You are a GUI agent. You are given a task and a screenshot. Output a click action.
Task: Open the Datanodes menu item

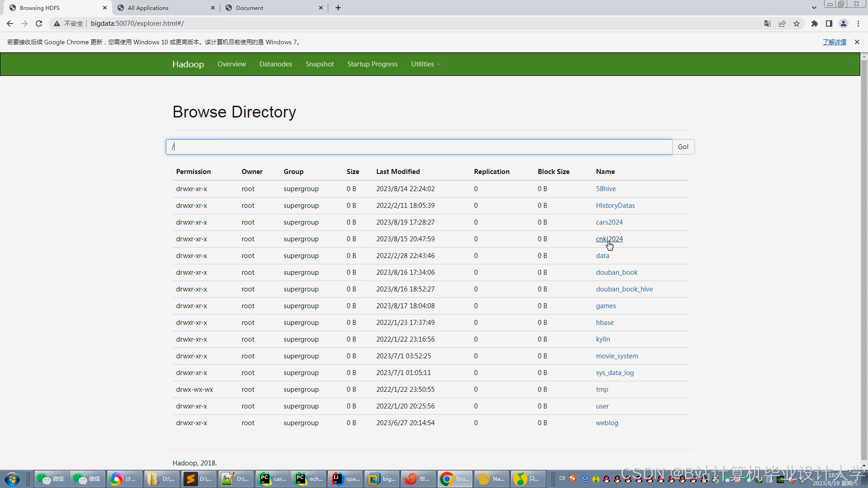point(275,64)
